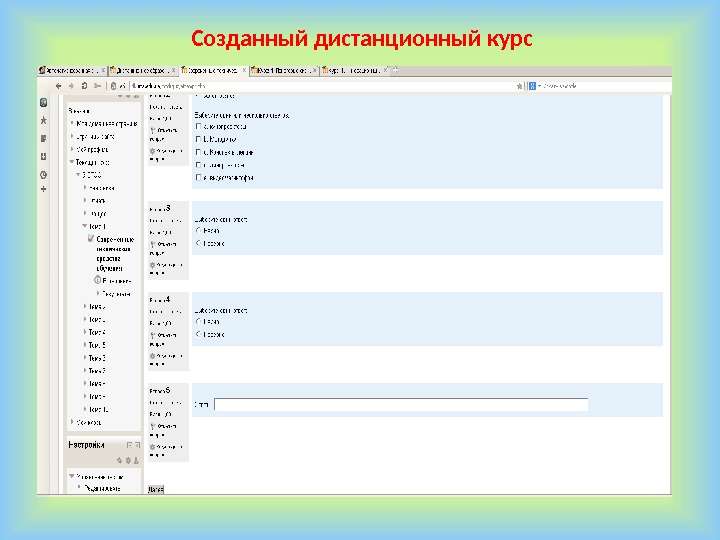Click the gear icon in Настройка block header
The image size is (720, 540).
click(x=128, y=460)
